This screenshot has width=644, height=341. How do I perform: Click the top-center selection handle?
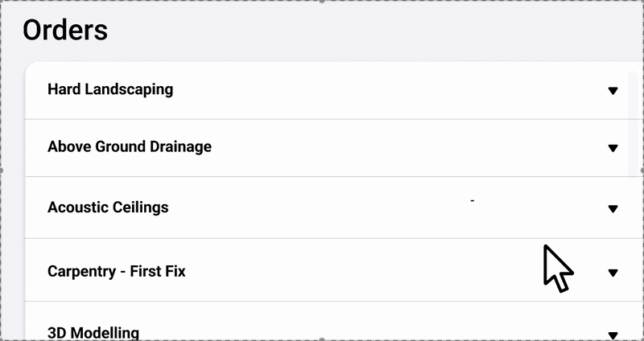click(323, 2)
